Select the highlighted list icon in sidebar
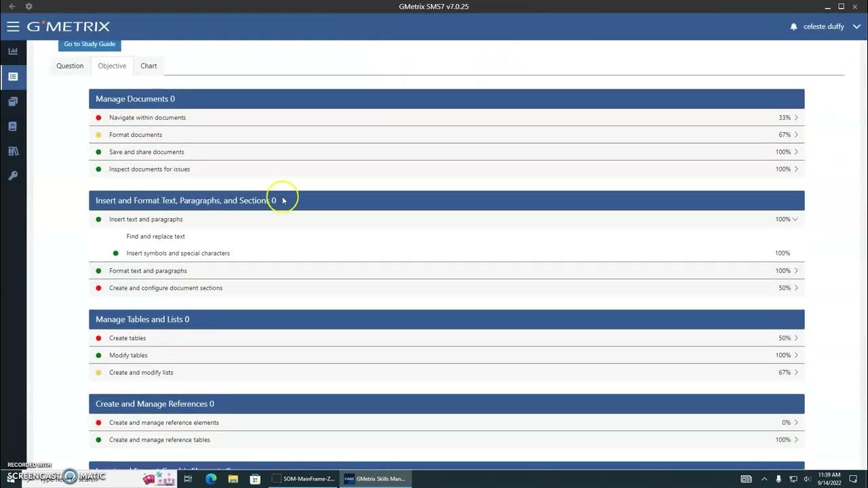868x488 pixels. tap(13, 77)
